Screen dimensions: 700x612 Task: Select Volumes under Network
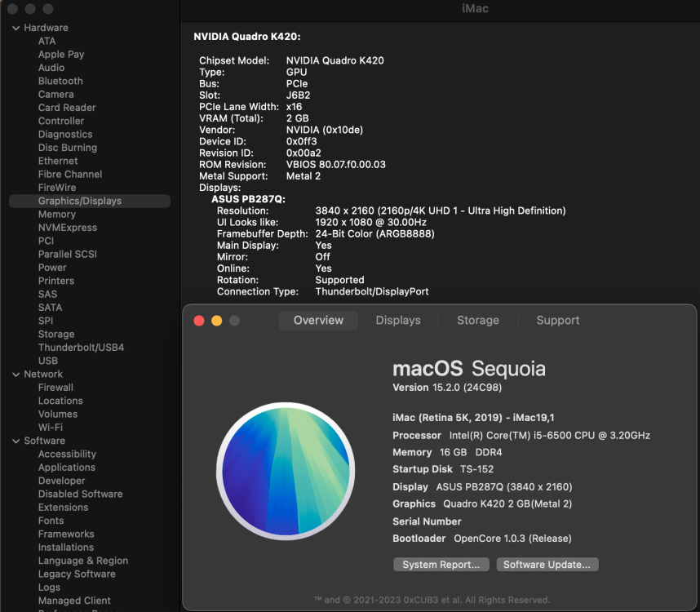[x=58, y=415]
